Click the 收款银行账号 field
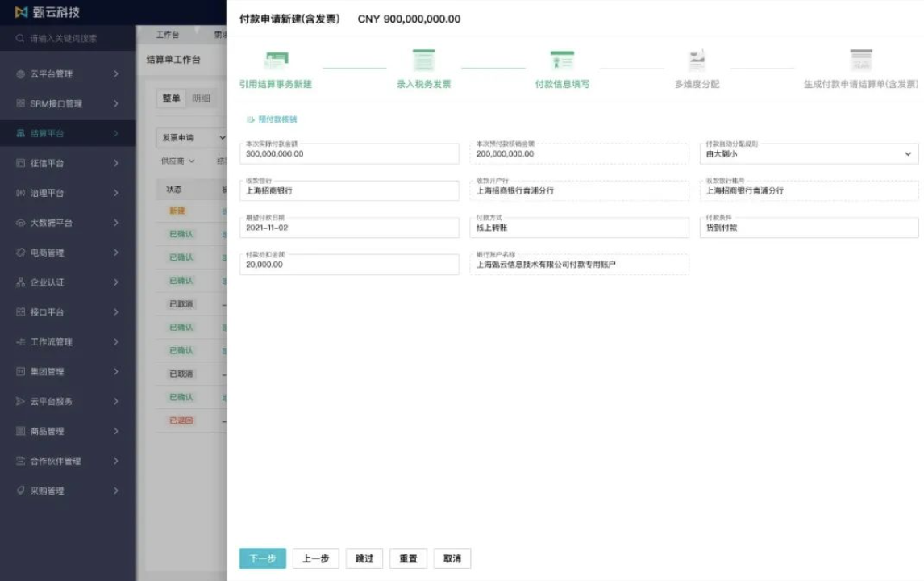The width and height of the screenshot is (924, 581). click(x=809, y=190)
